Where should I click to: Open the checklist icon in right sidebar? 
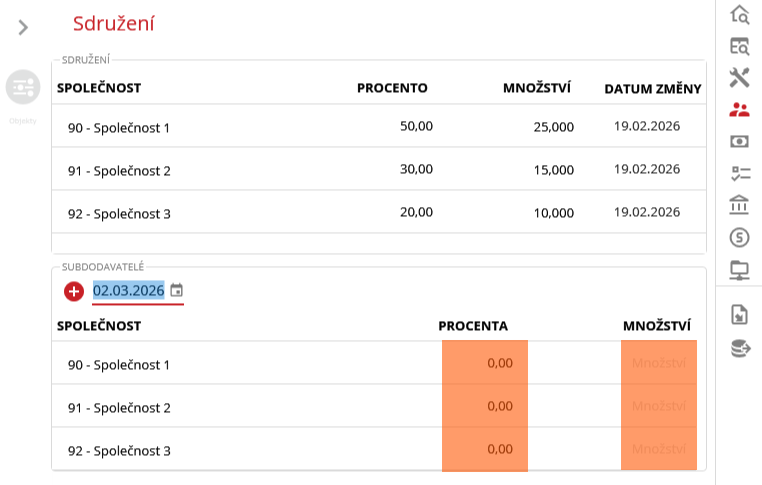click(739, 173)
